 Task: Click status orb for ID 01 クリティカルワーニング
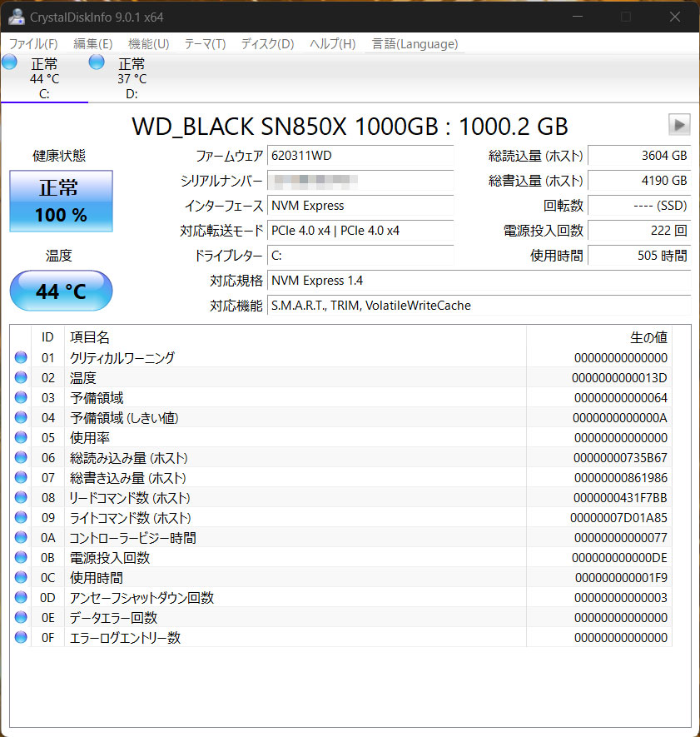[x=21, y=358]
